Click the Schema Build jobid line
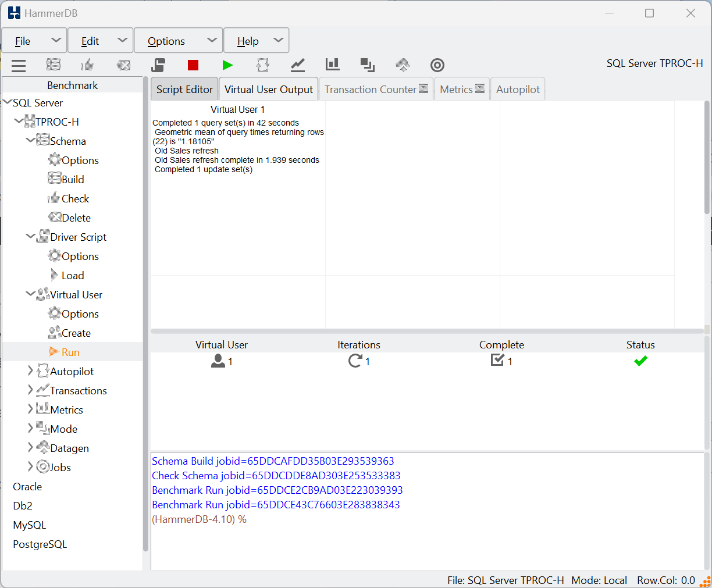This screenshot has width=712, height=588. pos(273,461)
